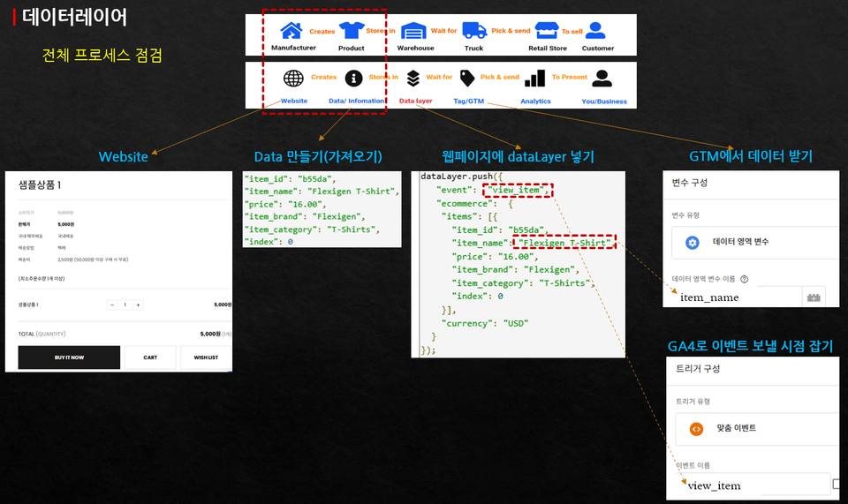
Task: Click the You/Business person icon
Action: pos(602,79)
